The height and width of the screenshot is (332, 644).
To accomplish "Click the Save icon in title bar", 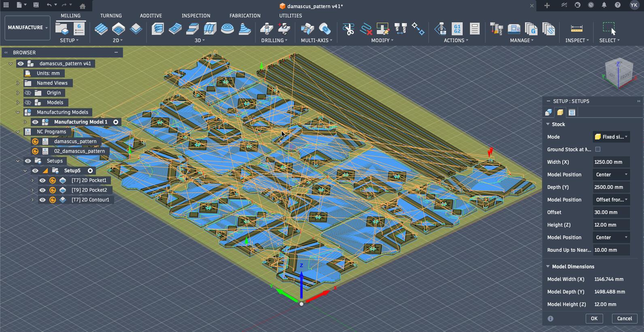I will (x=36, y=5).
